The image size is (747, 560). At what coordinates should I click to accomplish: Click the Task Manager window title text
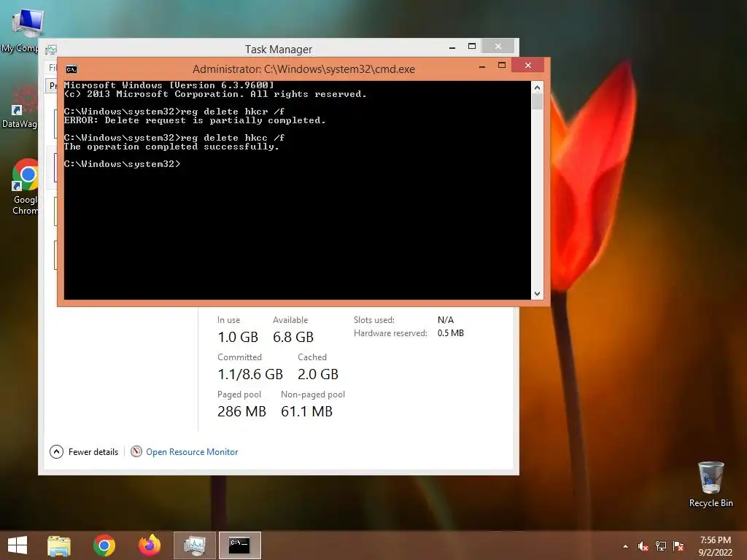tap(279, 50)
